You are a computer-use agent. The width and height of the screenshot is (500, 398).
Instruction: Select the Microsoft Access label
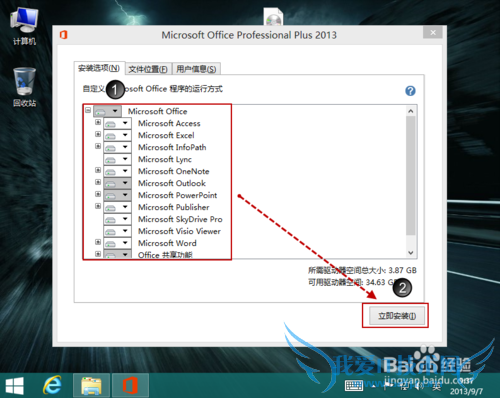tap(169, 123)
